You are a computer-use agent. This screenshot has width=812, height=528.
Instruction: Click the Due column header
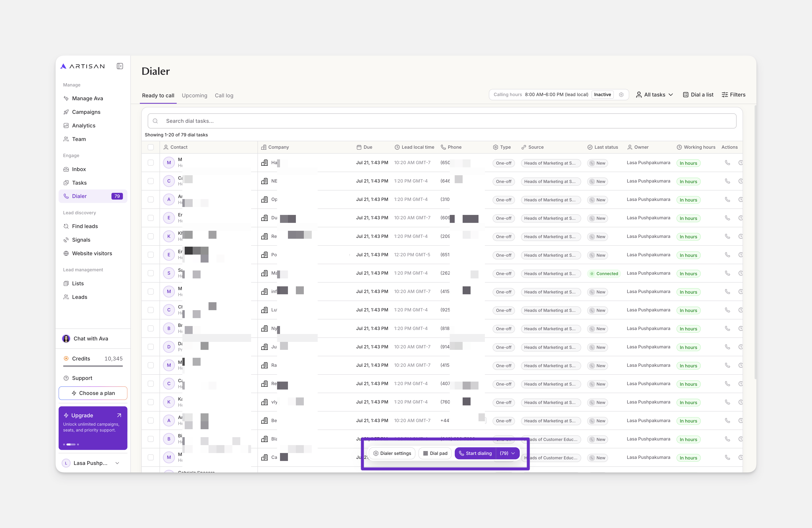364,147
